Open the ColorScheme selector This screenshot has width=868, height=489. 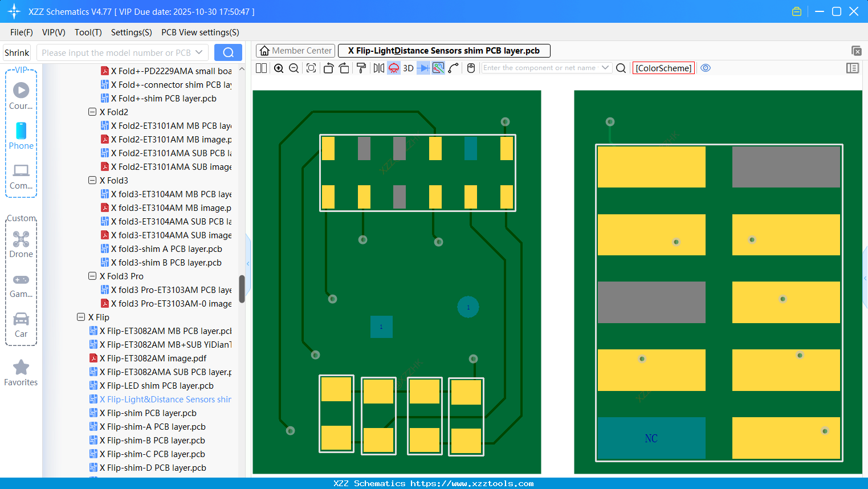tap(663, 68)
